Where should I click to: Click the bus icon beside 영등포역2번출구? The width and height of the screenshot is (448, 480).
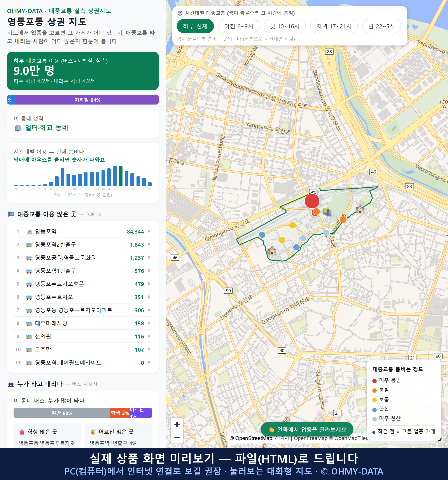[29, 245]
